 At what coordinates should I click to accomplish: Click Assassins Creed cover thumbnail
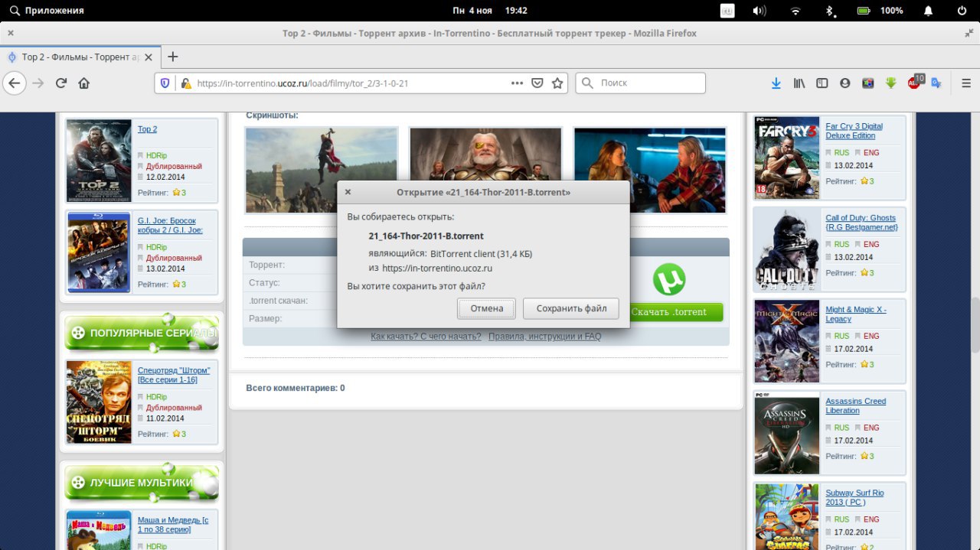point(787,434)
